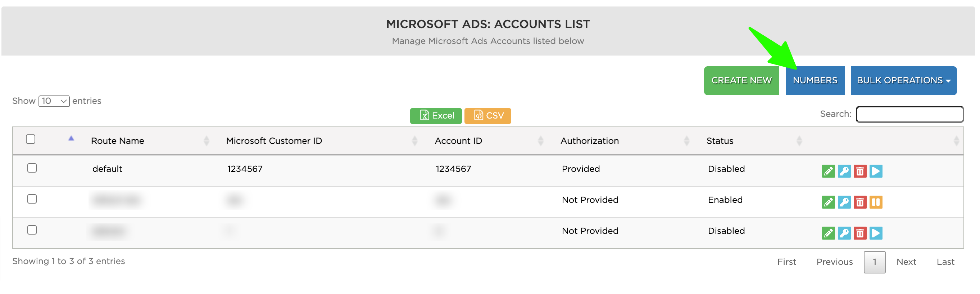Screen dimensions: 980x294
Task: Focus the Search input field
Action: pyautogui.click(x=909, y=114)
